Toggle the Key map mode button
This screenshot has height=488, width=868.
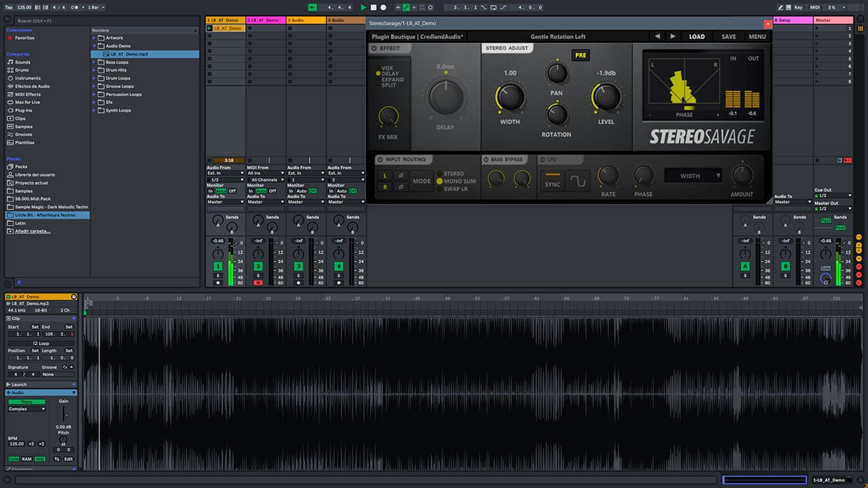point(799,7)
